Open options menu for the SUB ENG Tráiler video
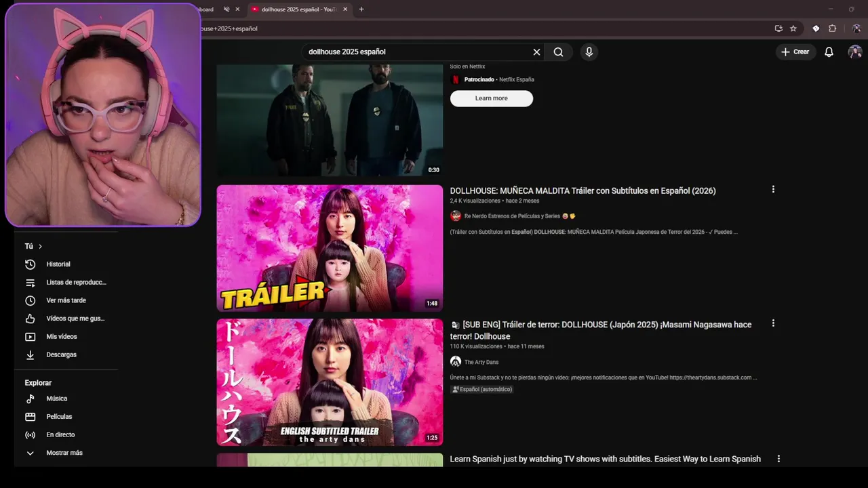 tap(773, 324)
